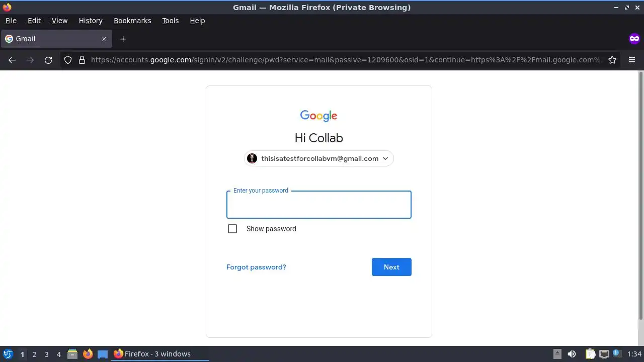Bookmark this page with the star icon
This screenshot has width=644, height=362.
pos(612,60)
